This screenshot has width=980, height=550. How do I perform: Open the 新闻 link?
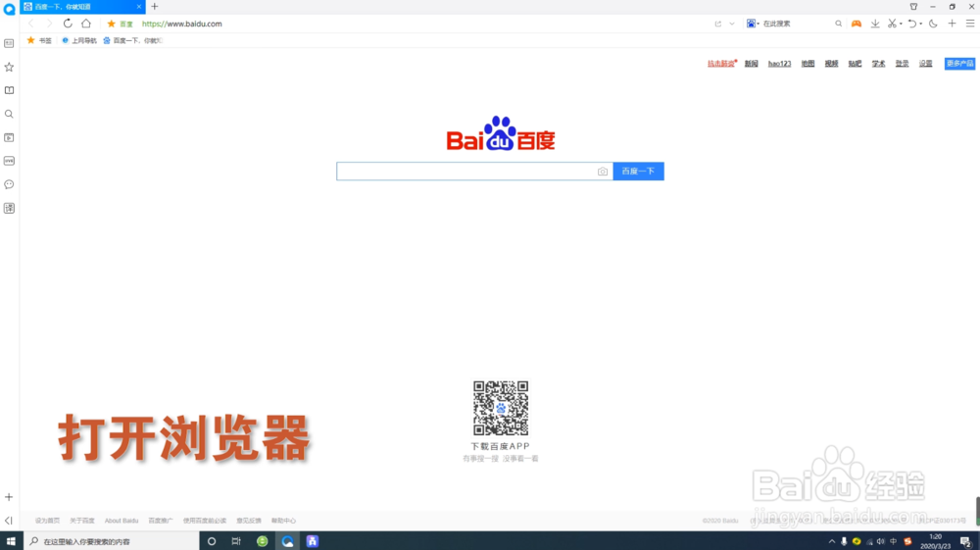(752, 64)
